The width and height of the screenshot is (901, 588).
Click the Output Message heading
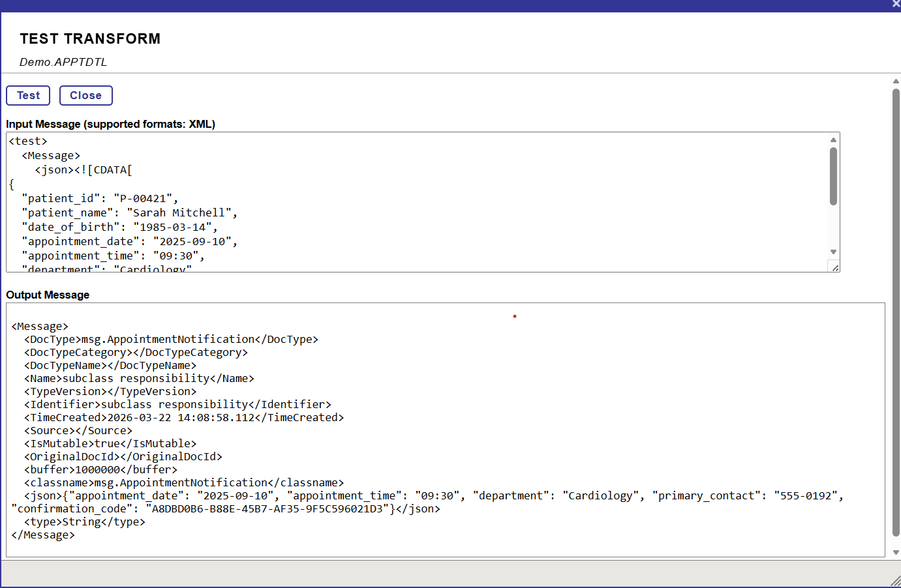pyautogui.click(x=48, y=295)
